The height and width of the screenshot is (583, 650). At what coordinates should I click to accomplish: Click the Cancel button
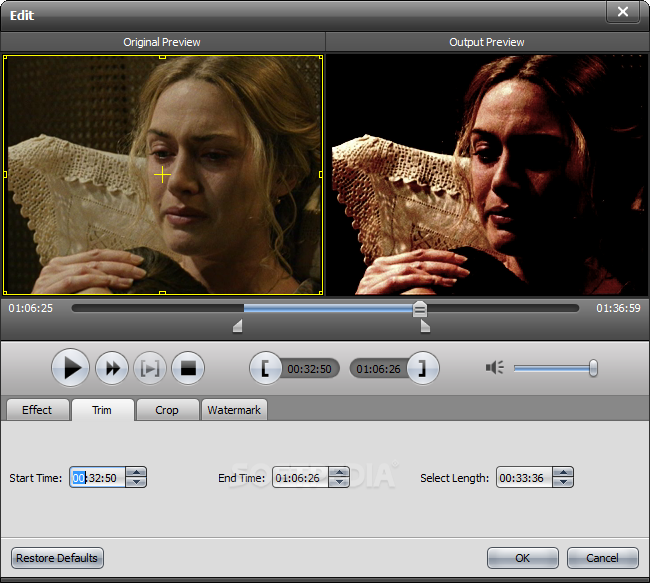(x=603, y=558)
